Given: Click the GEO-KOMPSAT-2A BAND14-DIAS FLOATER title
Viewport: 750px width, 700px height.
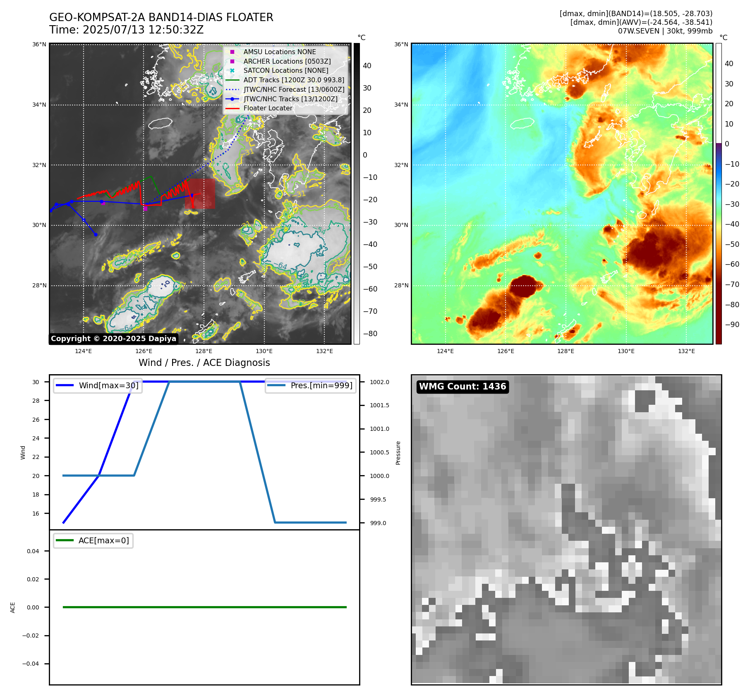Looking at the screenshot, I should pyautogui.click(x=161, y=17).
